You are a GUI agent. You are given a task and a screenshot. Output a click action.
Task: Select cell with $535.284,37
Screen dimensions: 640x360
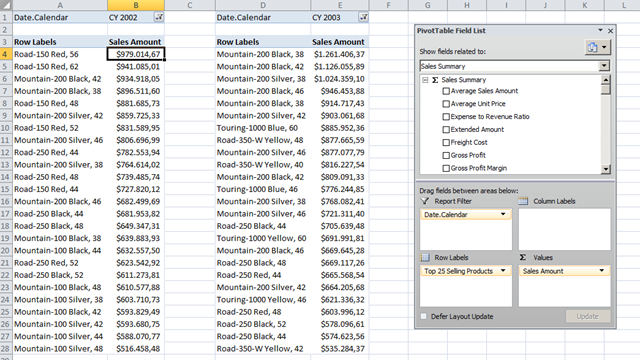pos(340,349)
